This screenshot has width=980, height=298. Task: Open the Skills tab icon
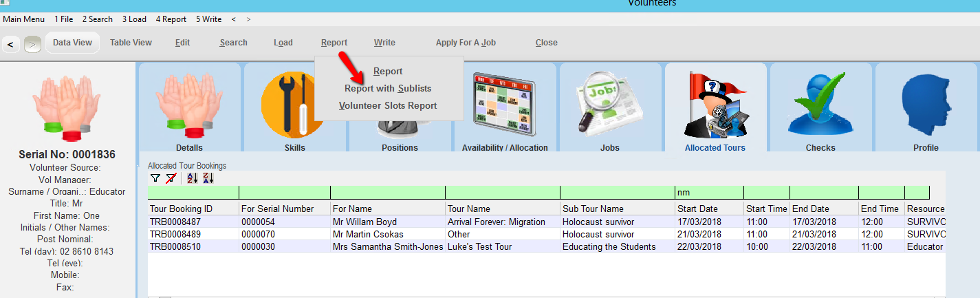pyautogui.click(x=294, y=107)
